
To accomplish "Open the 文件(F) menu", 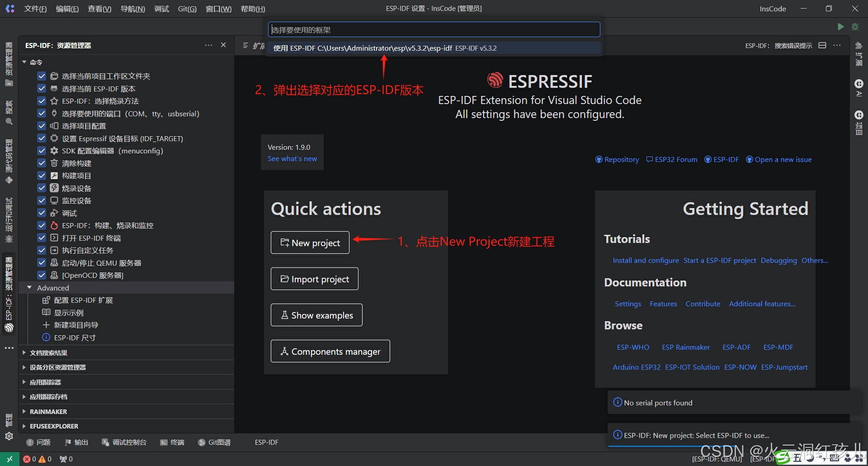I will coord(35,9).
